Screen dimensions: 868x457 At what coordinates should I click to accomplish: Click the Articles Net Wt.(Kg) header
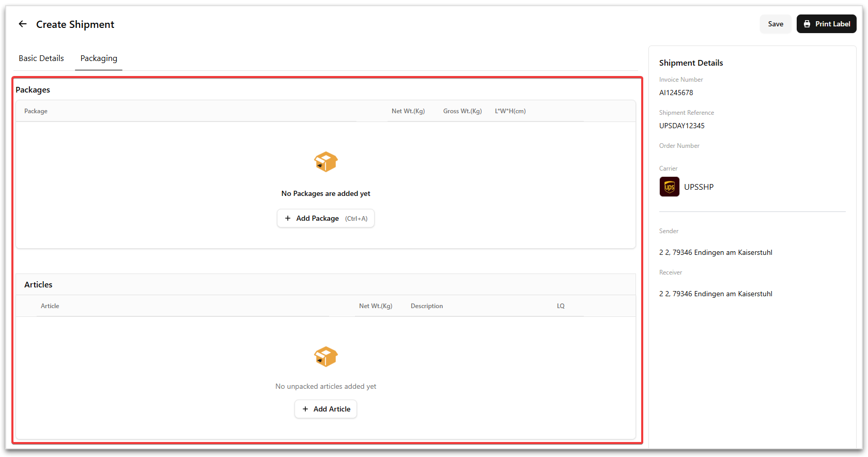[x=376, y=306]
